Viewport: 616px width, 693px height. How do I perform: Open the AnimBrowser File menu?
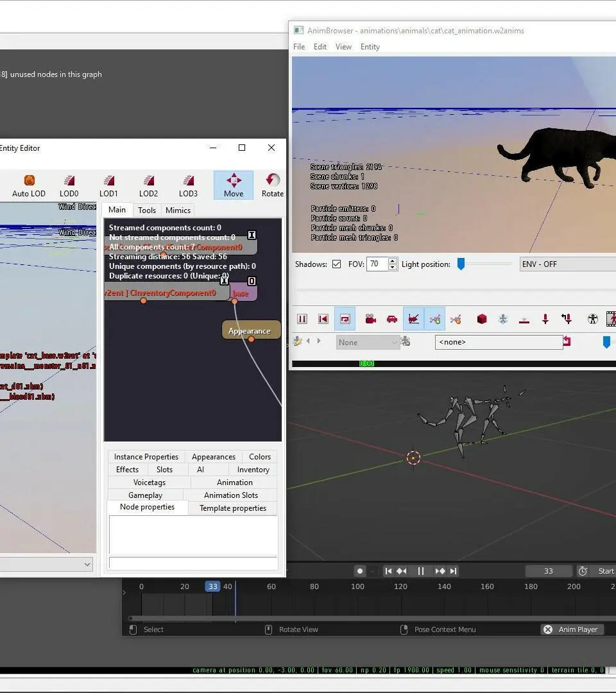tap(299, 47)
